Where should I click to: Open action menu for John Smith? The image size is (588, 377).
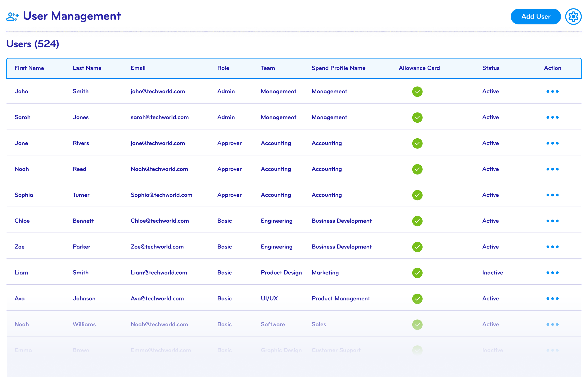pos(552,92)
